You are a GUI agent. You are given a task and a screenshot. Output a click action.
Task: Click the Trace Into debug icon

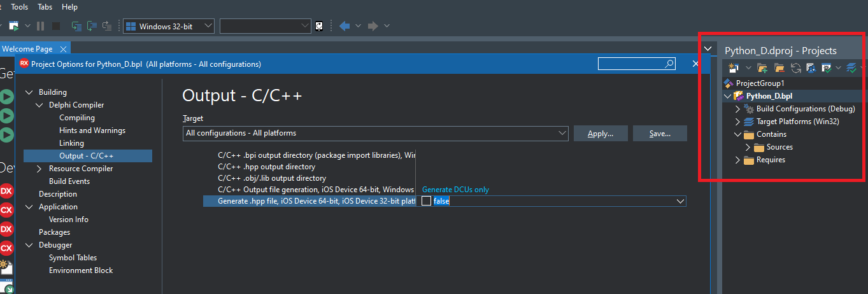point(76,26)
